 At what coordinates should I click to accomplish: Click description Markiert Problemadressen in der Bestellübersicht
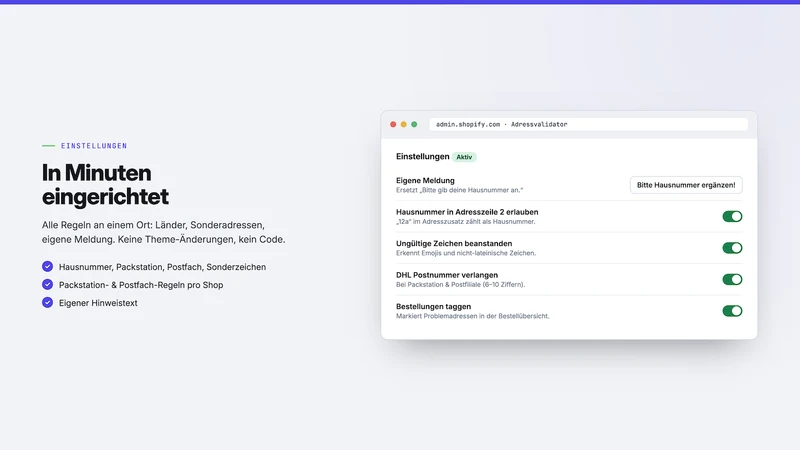click(472, 316)
